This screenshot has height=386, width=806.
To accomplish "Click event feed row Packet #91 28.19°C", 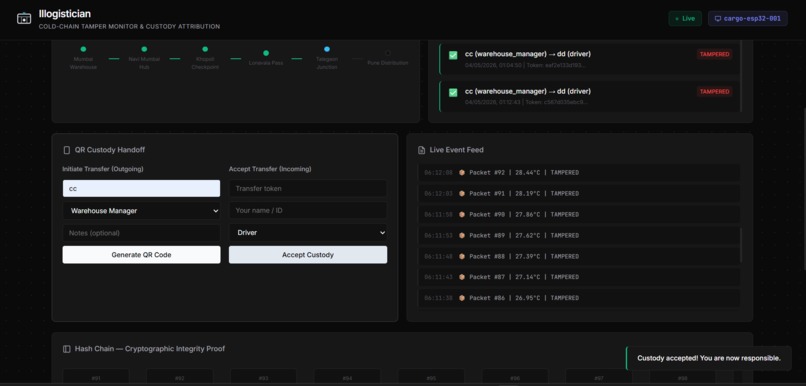I will tap(579, 194).
